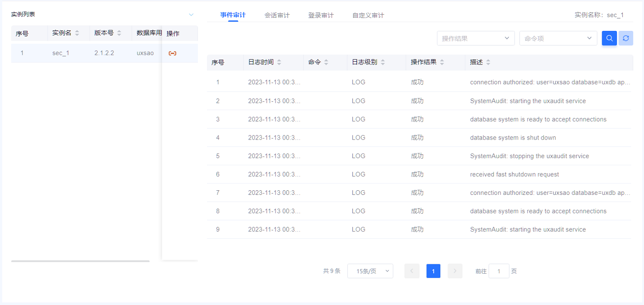Open the 15条/页 page size dropdown

[x=370, y=271]
